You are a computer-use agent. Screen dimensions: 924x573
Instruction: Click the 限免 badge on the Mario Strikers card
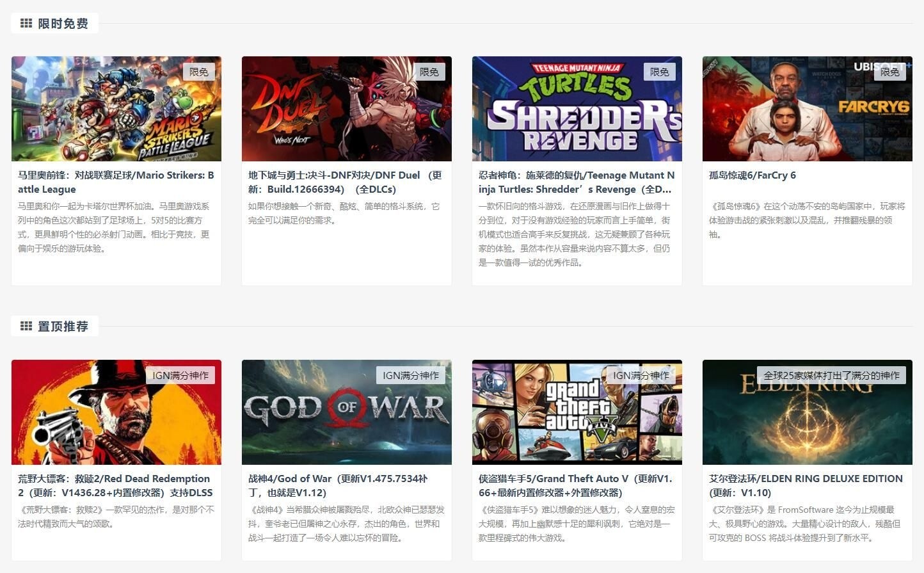[199, 72]
